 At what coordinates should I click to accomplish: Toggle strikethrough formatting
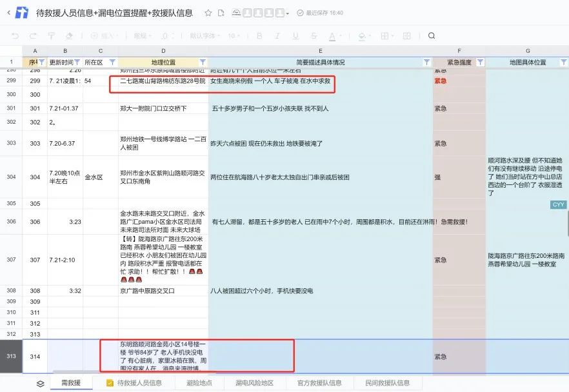[314, 35]
